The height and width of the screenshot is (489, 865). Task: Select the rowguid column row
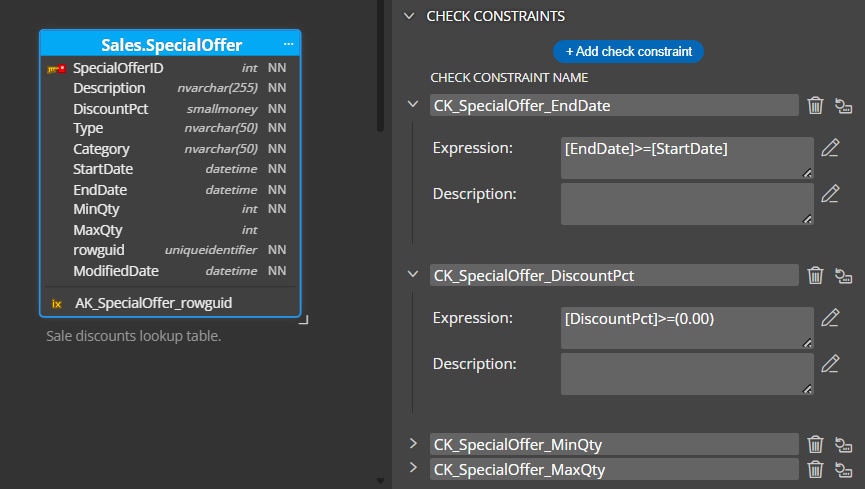coord(170,250)
